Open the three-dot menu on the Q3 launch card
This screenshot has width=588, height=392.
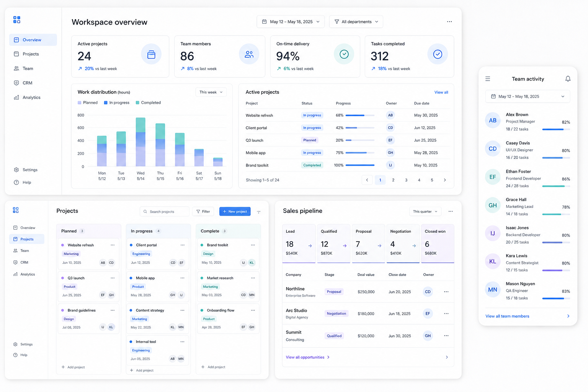click(113, 278)
